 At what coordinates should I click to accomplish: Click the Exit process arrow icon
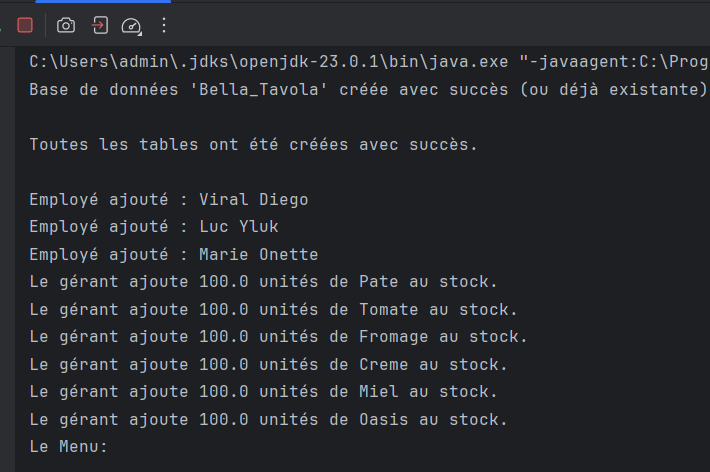click(100, 25)
